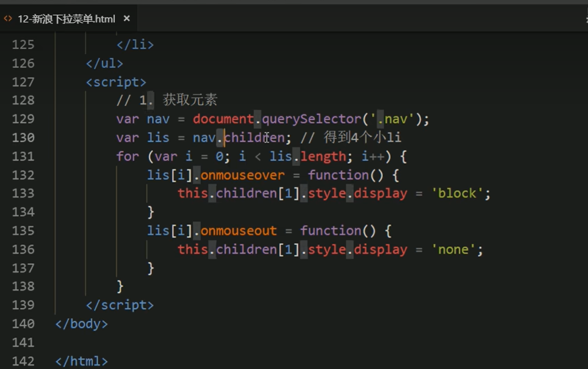Viewport: 588px width, 369px height.
Task: Click line number 132
Action: [23, 175]
